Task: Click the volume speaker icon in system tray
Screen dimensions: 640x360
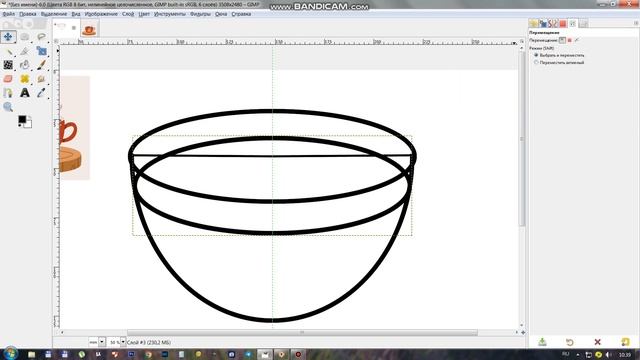Action: (608, 355)
